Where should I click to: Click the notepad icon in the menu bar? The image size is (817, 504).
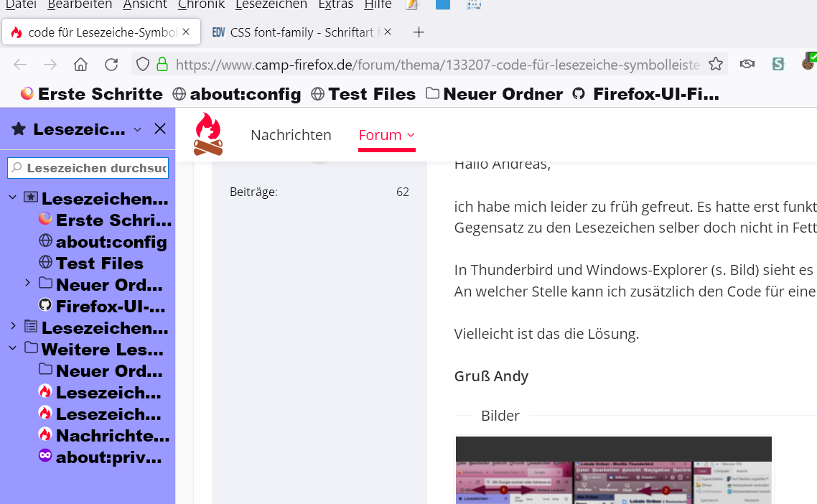point(412,5)
